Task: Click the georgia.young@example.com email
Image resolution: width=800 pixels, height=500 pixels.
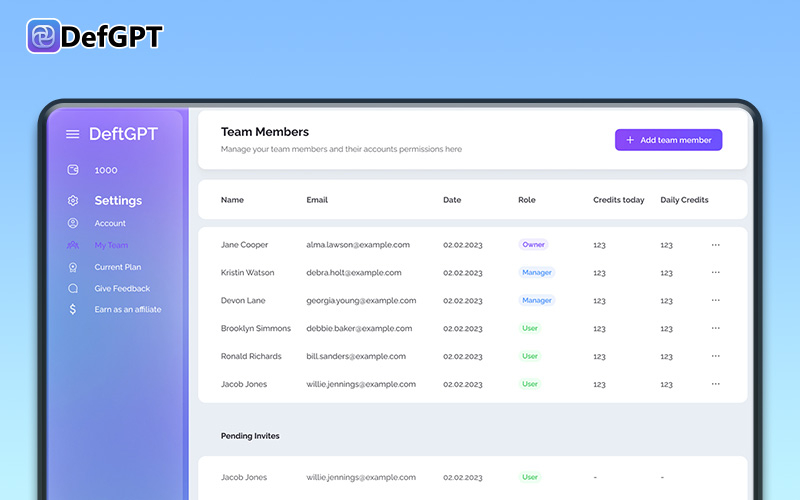Action: click(361, 301)
